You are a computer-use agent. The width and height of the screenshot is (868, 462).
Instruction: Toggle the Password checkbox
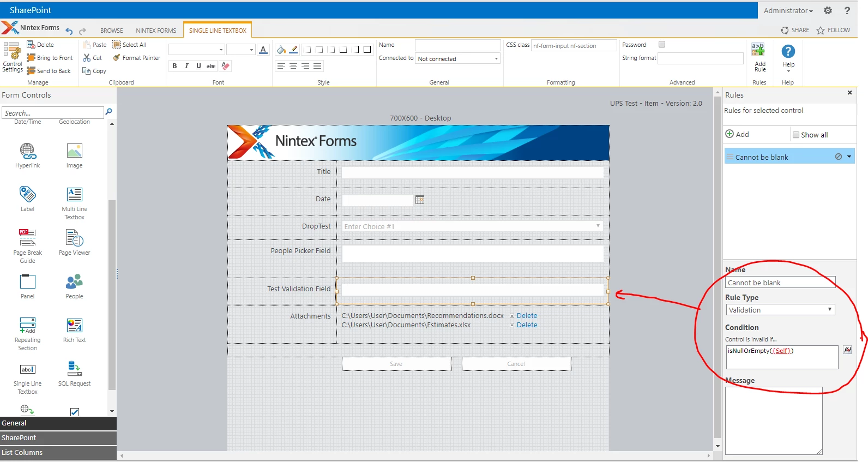[x=662, y=45]
